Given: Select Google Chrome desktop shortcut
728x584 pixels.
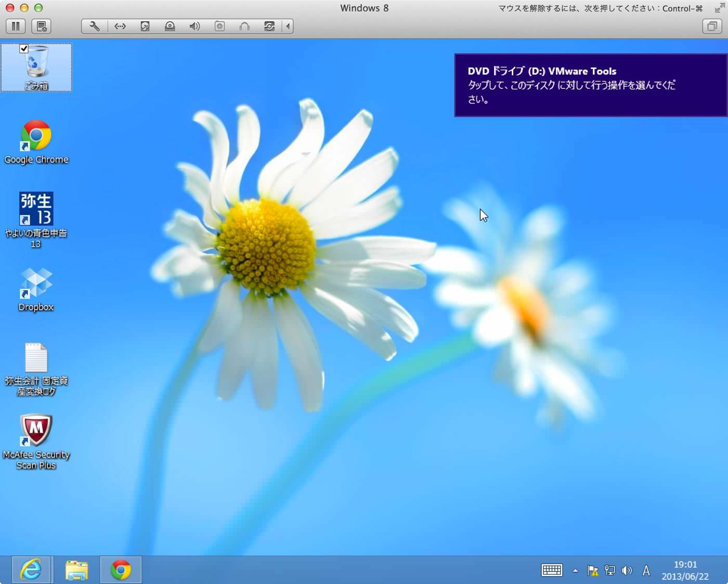Looking at the screenshot, I should click(x=36, y=142).
